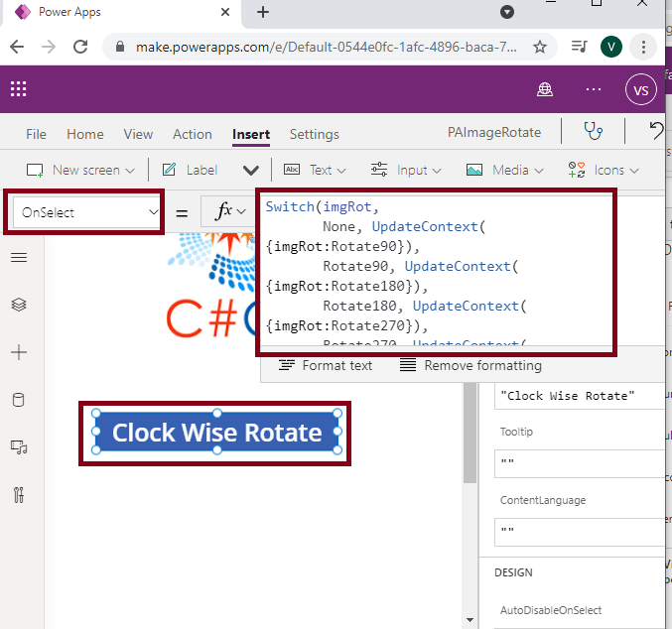
Task: Edit the "Clock Wise Rotate" text property field
Action: click(580, 396)
